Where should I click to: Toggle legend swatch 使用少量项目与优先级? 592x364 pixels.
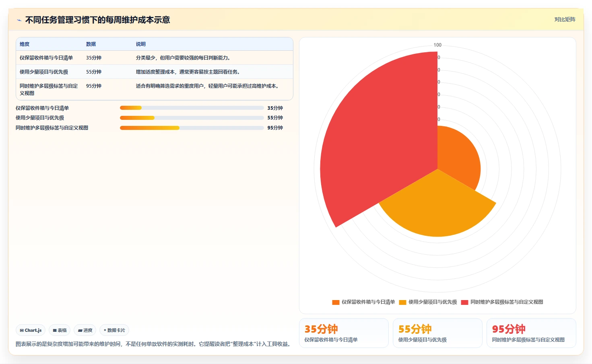(x=402, y=302)
